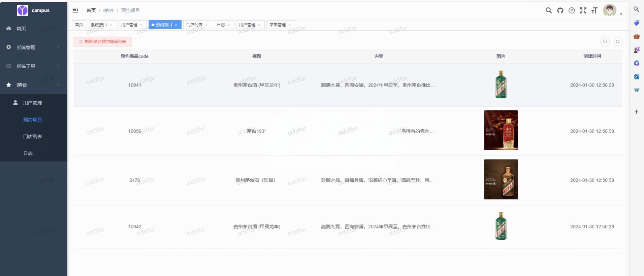
Task: Click the 标题 column header
Action: pos(257,56)
